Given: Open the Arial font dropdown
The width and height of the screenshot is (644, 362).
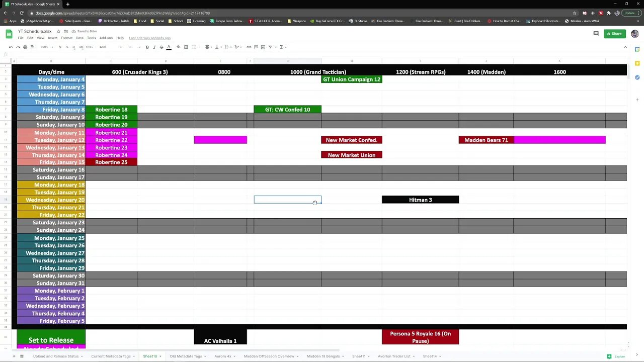Looking at the screenshot, I should pyautogui.click(x=111, y=47).
